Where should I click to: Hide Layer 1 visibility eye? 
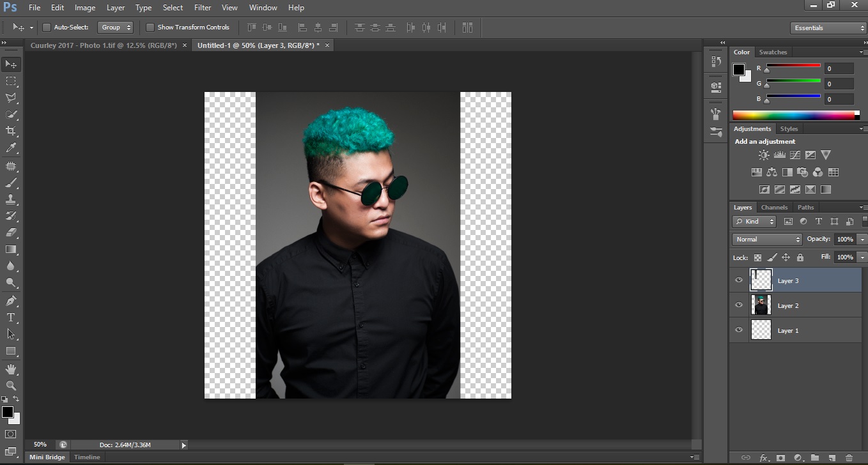[739, 330]
